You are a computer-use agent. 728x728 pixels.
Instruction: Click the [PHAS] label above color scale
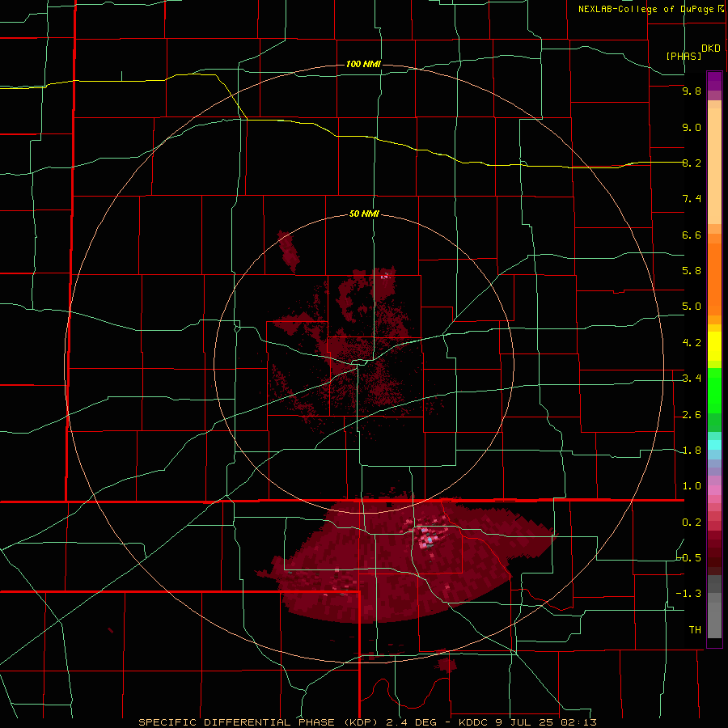[684, 56]
